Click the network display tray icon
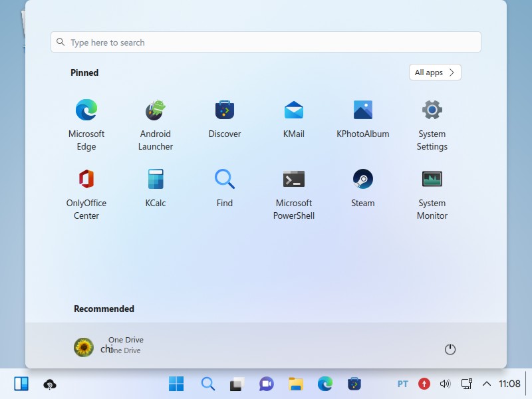This screenshot has height=399, width=532. tap(467, 384)
